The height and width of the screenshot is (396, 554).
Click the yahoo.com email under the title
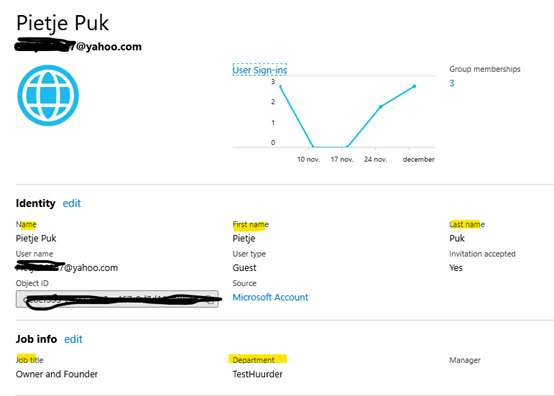[x=78, y=47]
